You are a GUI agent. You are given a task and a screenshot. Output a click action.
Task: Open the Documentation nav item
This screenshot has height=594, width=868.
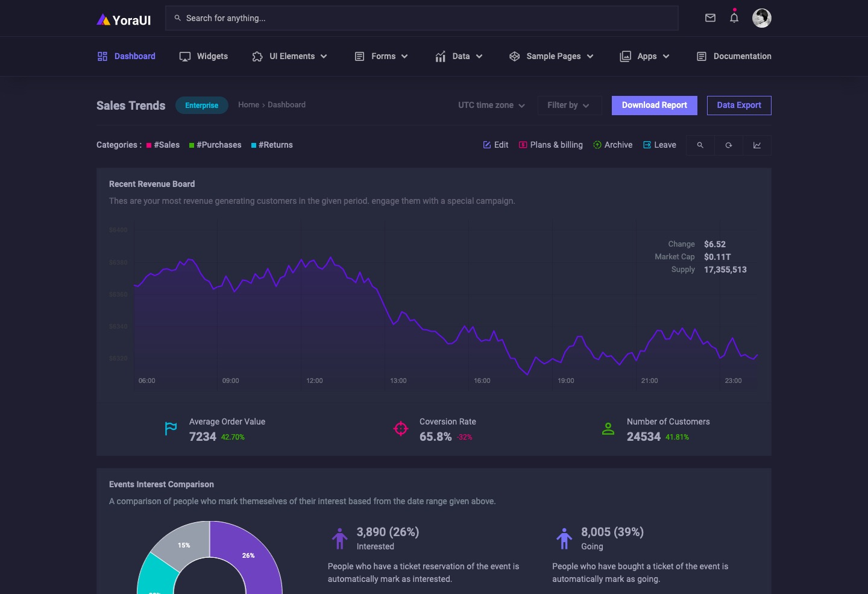point(734,56)
